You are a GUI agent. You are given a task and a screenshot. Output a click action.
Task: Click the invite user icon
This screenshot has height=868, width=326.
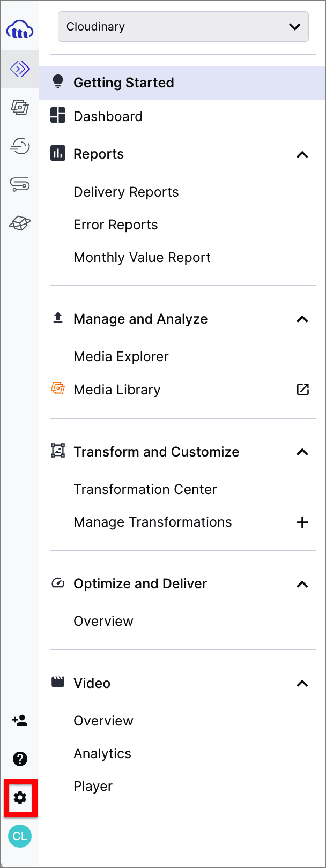click(20, 720)
